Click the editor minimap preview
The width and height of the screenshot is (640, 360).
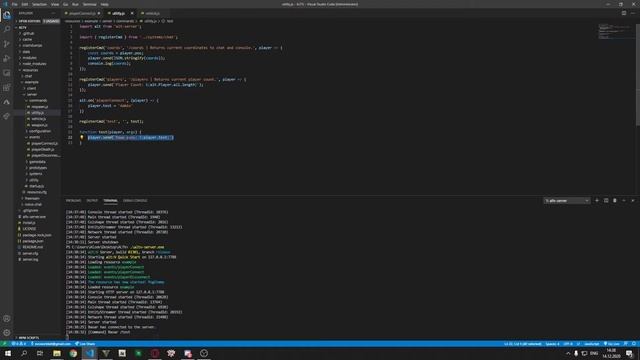(617, 31)
